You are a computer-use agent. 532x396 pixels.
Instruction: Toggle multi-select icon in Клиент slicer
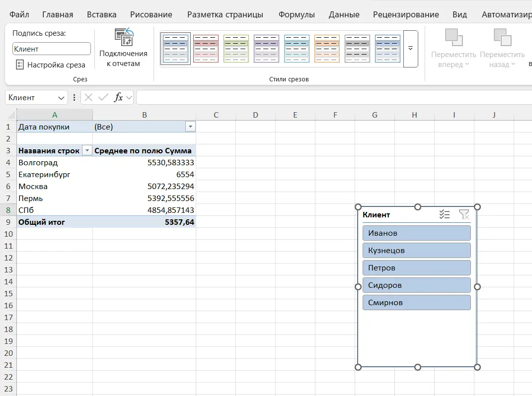click(445, 214)
